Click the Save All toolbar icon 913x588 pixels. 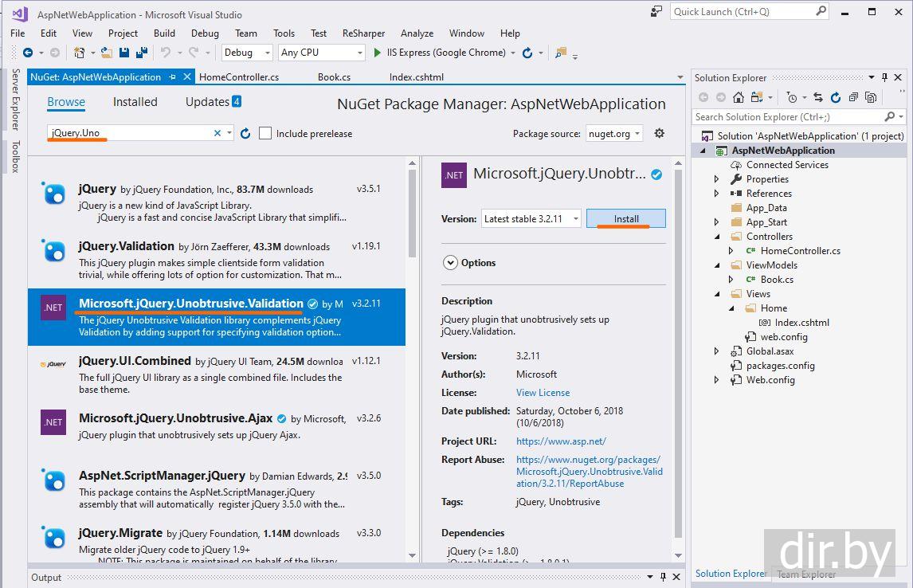(x=141, y=53)
